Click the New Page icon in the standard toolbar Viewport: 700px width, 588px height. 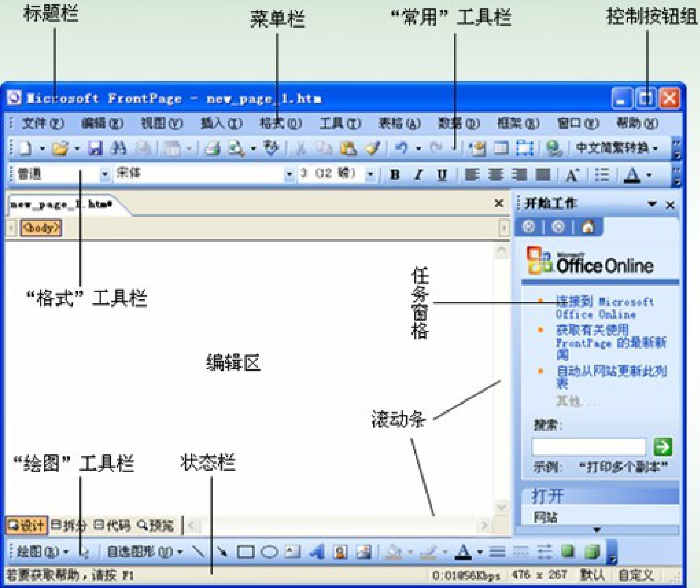coord(25,148)
